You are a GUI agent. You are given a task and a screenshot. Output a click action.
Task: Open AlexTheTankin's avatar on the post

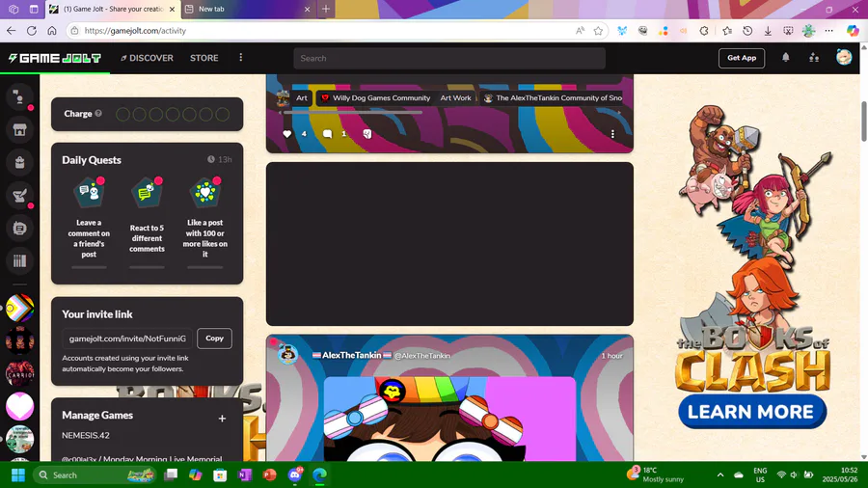pos(287,354)
